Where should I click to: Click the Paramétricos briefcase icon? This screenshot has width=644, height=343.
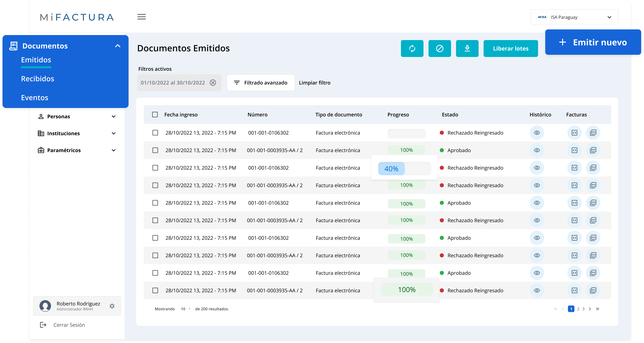click(x=41, y=150)
